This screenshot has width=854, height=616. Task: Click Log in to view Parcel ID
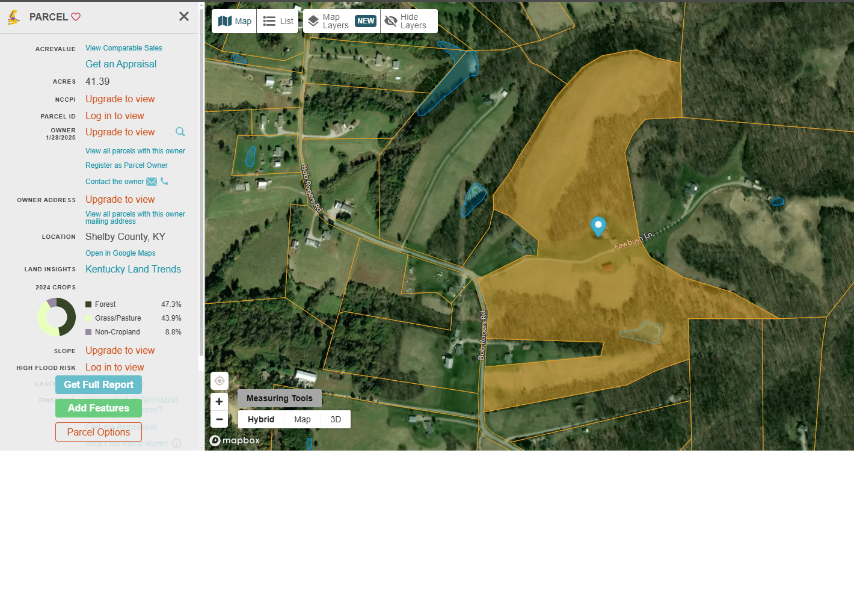tap(115, 115)
